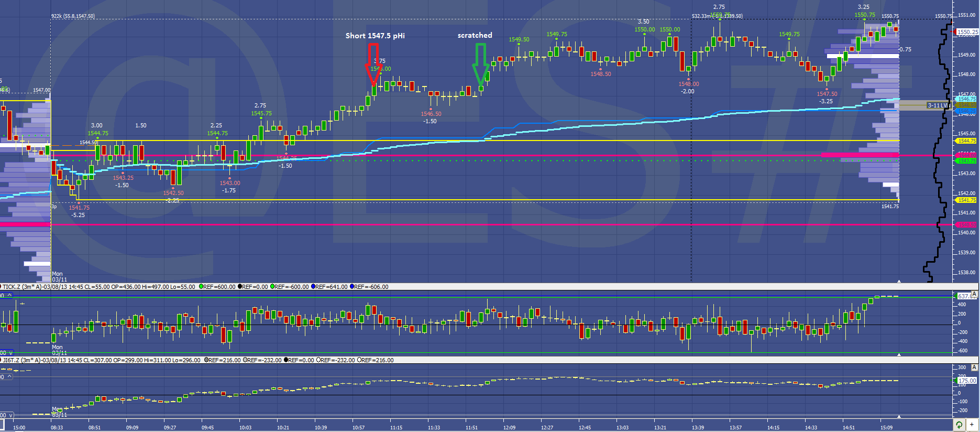Image resolution: width=980 pixels, height=432 pixels.
Task: Click the 637.00 value tag in TICK.Z pane
Action: click(966, 296)
